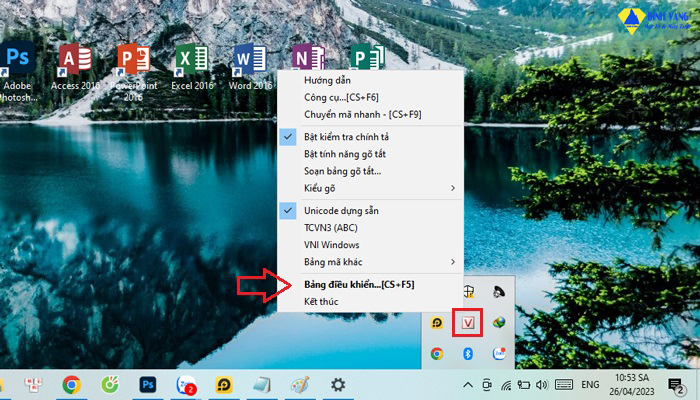
Task: Open Hướng dẫn menu entry
Action: click(x=371, y=80)
